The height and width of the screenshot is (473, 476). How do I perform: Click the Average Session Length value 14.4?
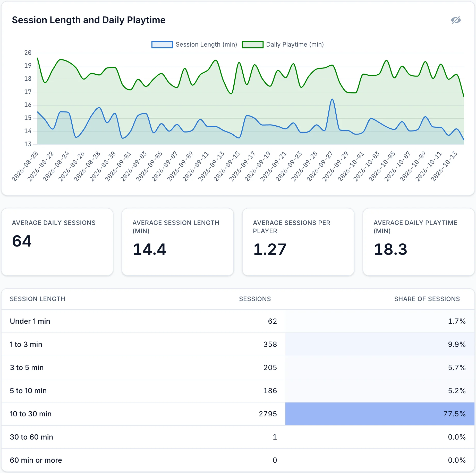[149, 249]
